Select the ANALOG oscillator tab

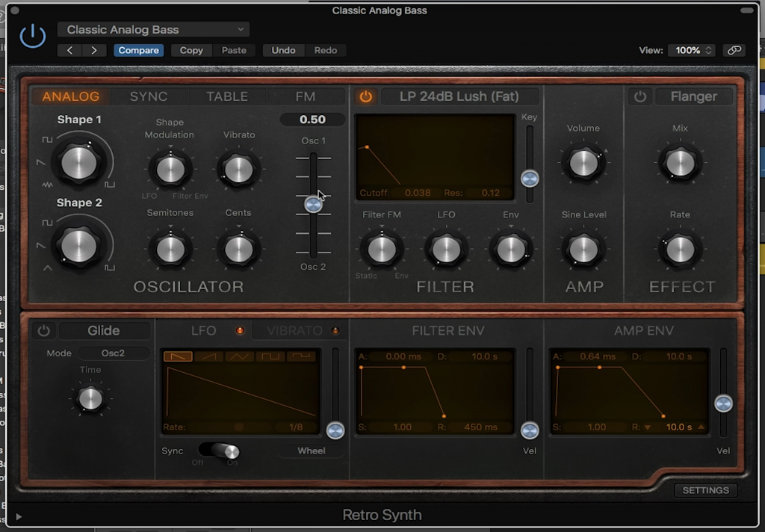71,96
